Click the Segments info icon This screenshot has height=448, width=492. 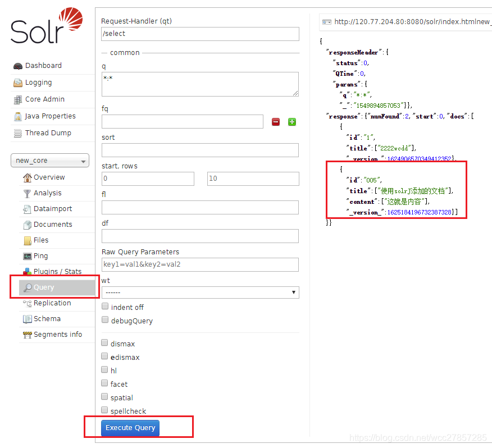(x=28, y=335)
